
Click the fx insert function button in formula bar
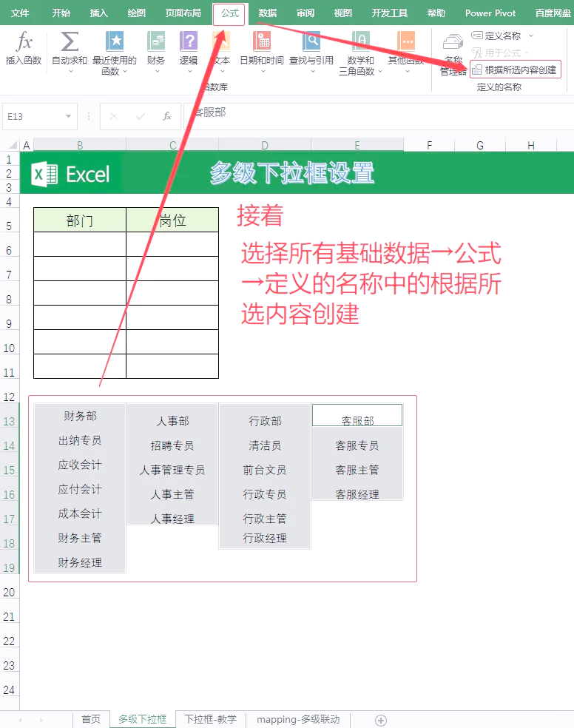tap(167, 116)
